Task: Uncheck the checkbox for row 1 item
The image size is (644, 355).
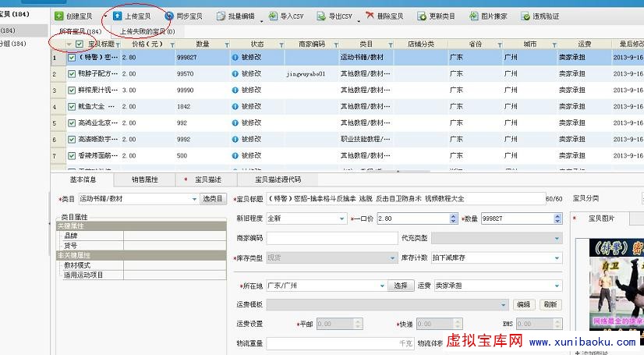Action: 72,58
